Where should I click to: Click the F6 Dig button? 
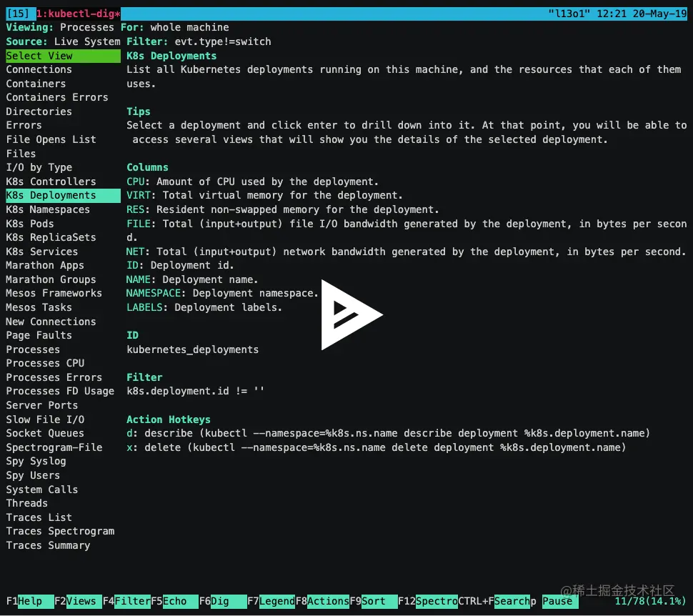(223, 602)
